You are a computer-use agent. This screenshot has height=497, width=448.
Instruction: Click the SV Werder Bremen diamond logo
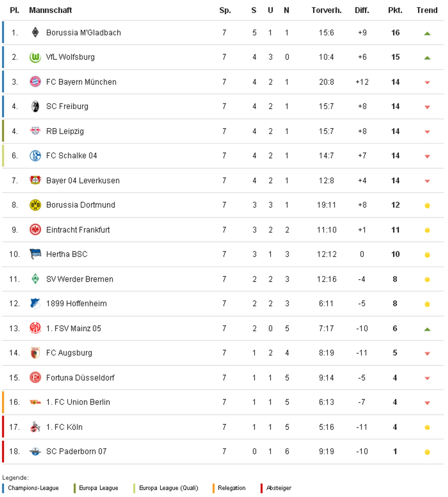click(35, 279)
